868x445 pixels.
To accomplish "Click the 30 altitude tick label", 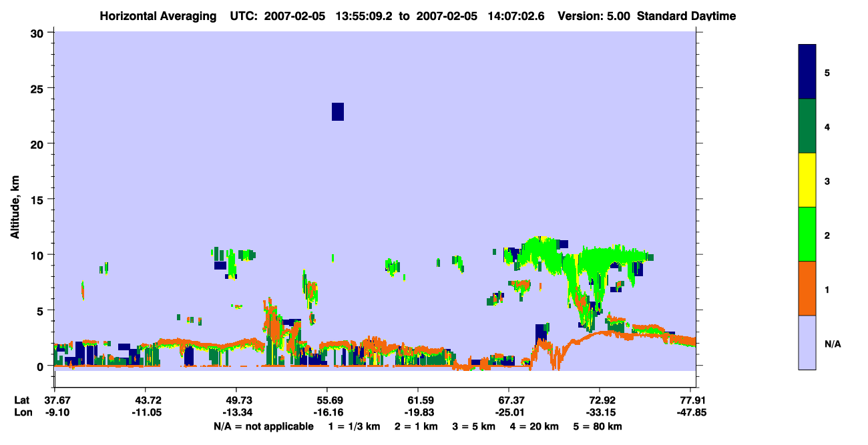I will (x=39, y=33).
